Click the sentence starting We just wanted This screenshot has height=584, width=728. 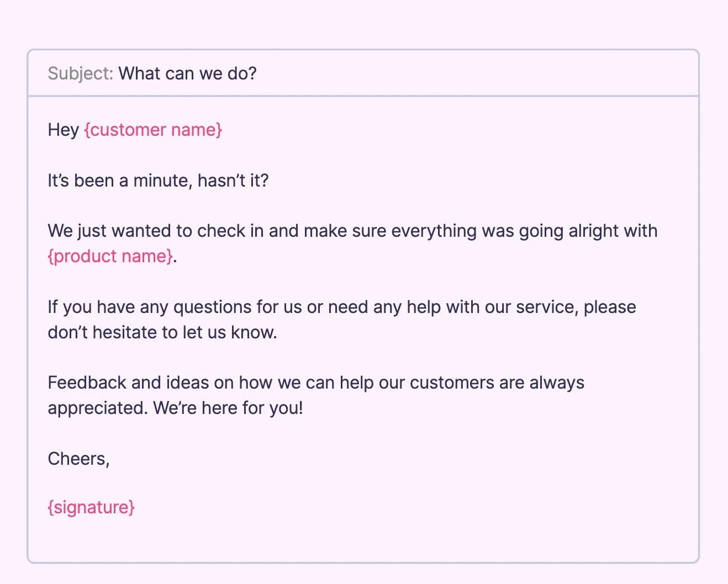click(352, 243)
